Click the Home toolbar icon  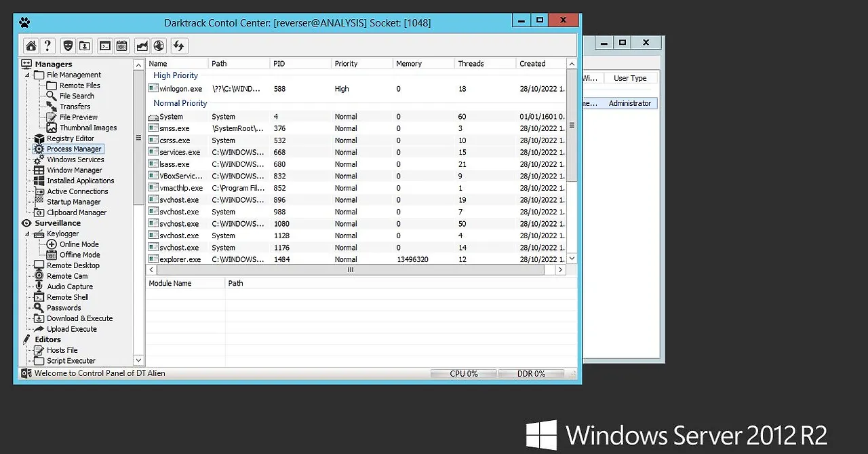(31, 45)
